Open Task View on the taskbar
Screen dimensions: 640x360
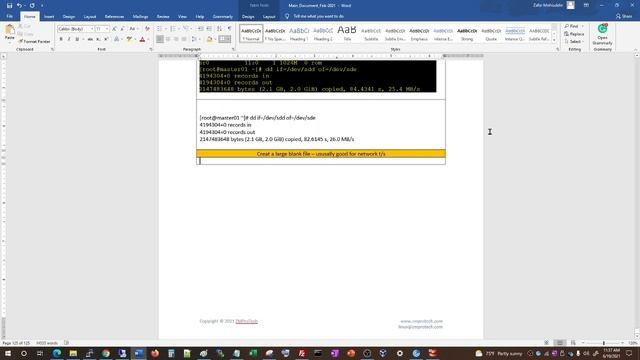[x=40, y=353]
